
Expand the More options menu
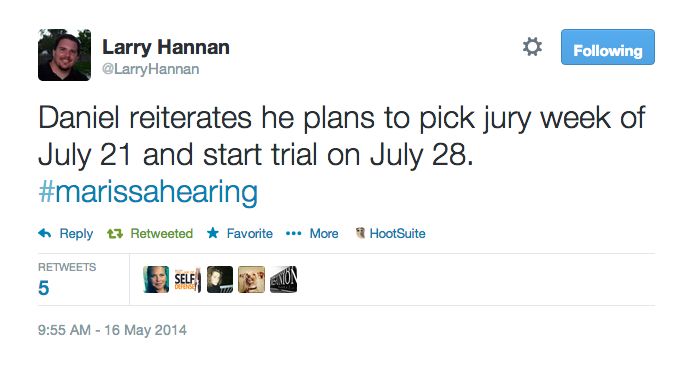(324, 234)
